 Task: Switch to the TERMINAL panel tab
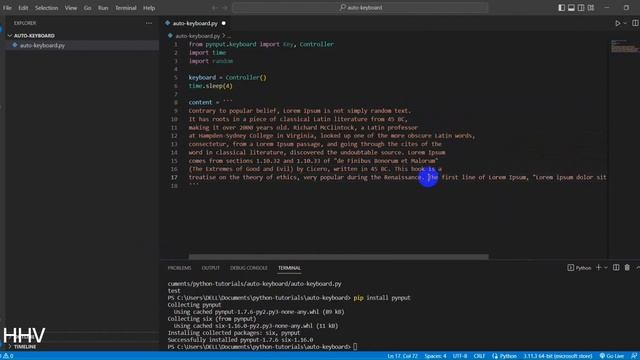[289, 268]
